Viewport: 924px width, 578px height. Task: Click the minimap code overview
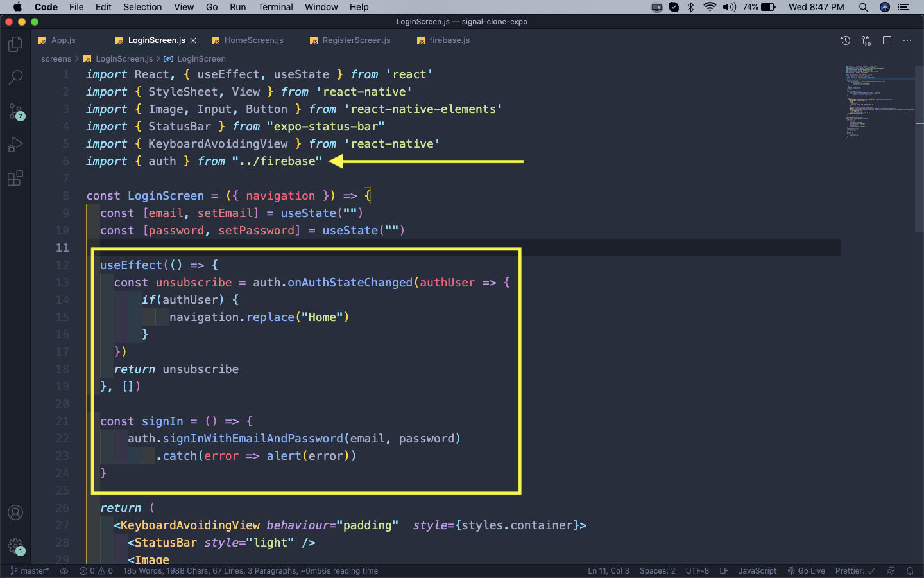click(879, 101)
